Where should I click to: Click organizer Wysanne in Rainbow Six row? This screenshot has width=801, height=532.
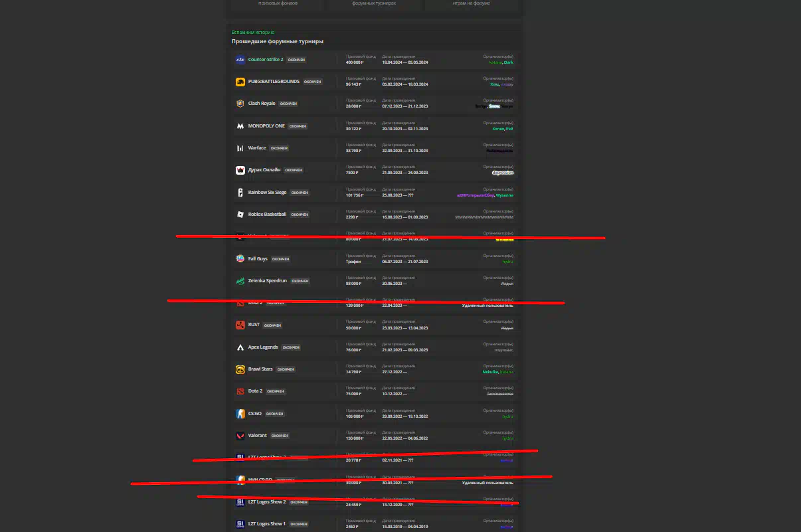click(505, 195)
